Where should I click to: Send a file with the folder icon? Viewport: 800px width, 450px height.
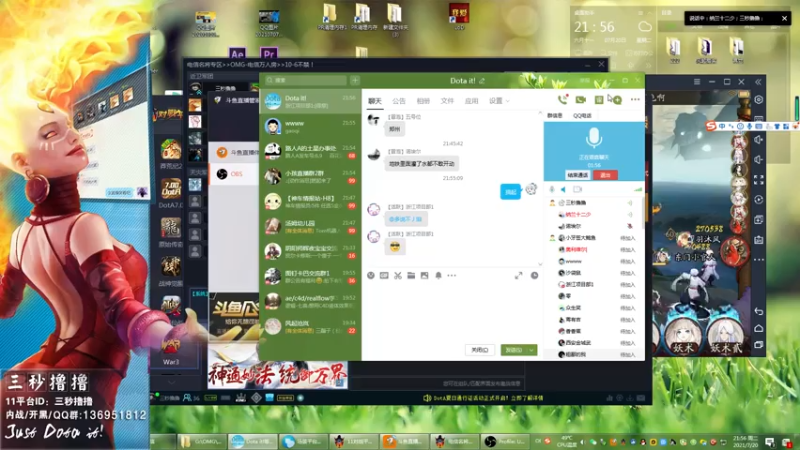[411, 276]
